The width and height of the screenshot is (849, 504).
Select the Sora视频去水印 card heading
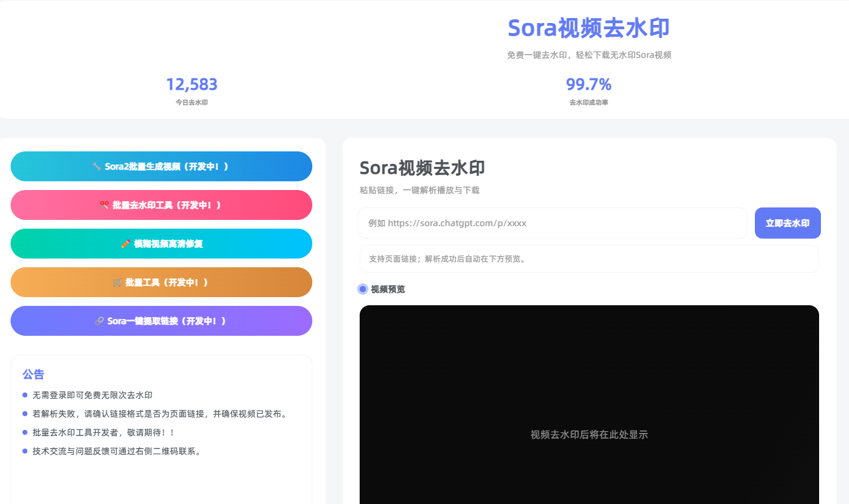(422, 168)
